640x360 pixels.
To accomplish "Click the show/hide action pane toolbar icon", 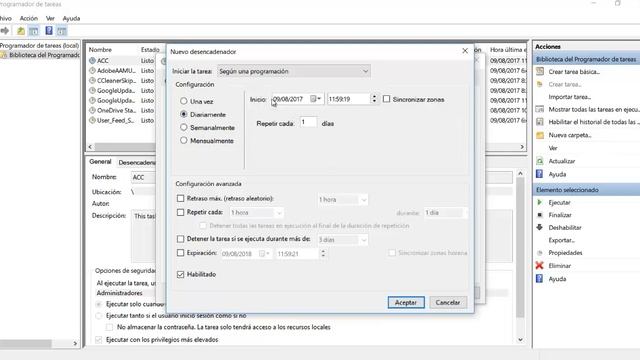I will [62, 31].
